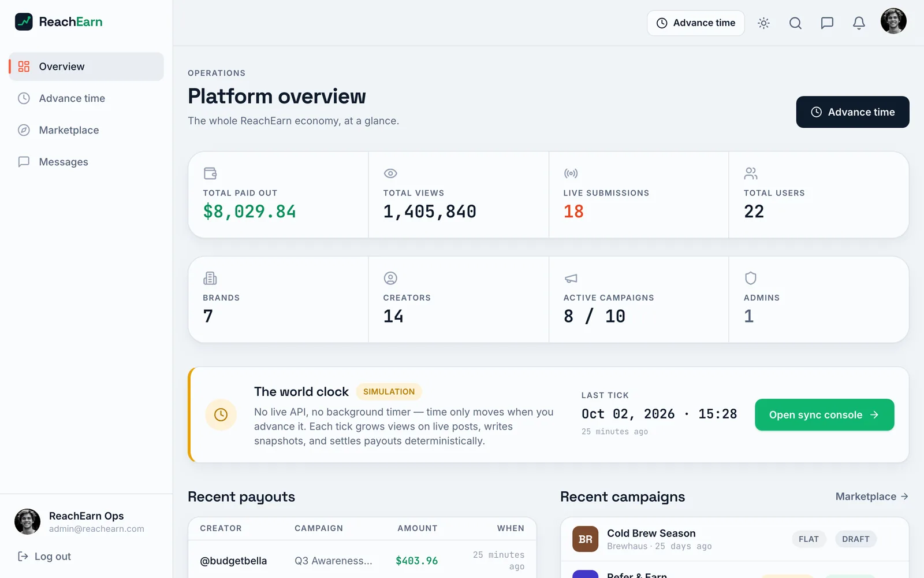Click the $8,029.84 total paid out value

tap(249, 212)
